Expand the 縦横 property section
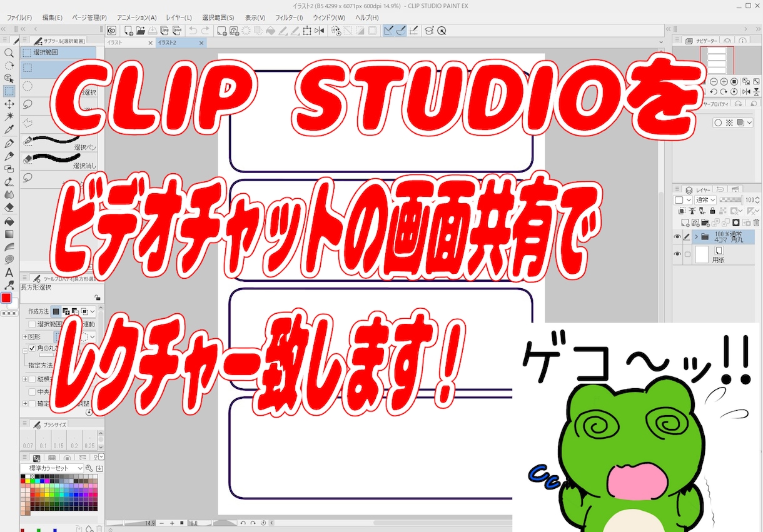This screenshot has height=532, width=763. click(x=25, y=379)
